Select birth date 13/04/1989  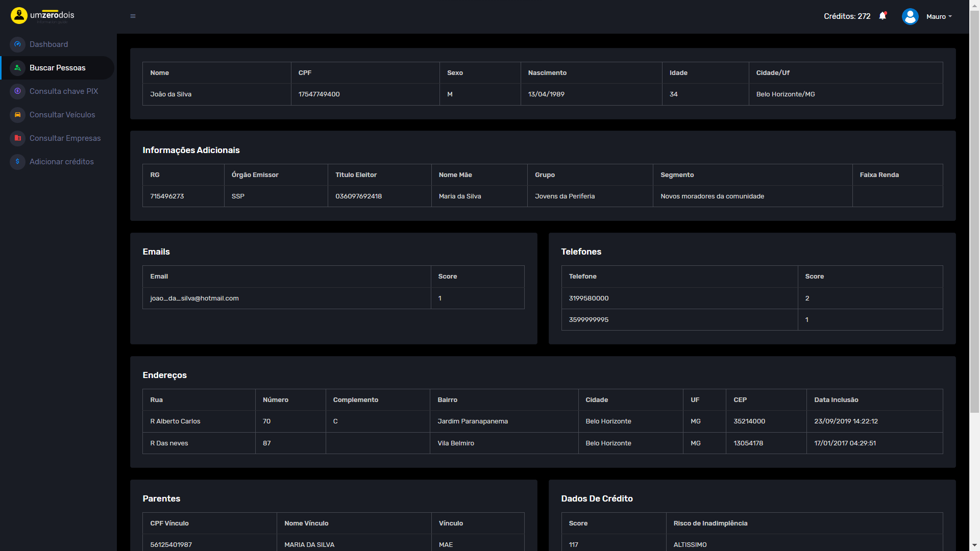[546, 94]
